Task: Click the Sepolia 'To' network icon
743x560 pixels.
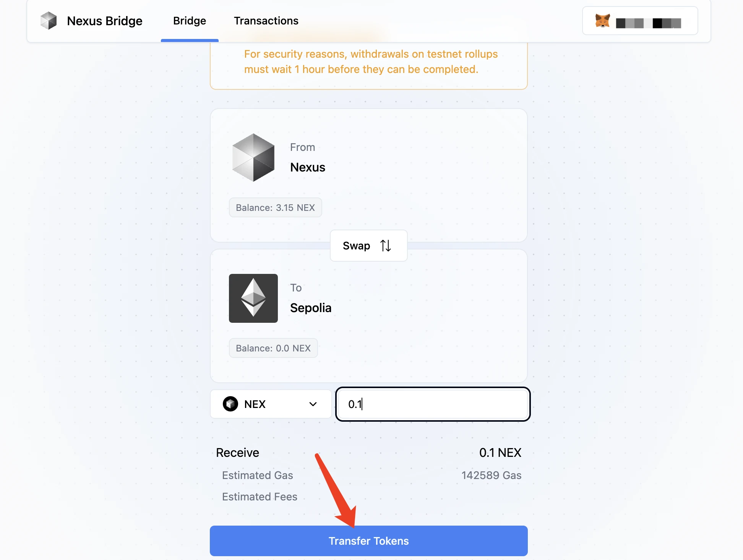Action: 254,298
